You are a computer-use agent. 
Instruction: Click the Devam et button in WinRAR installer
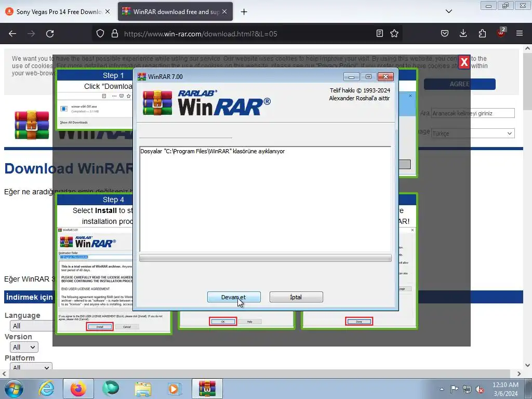[234, 297]
